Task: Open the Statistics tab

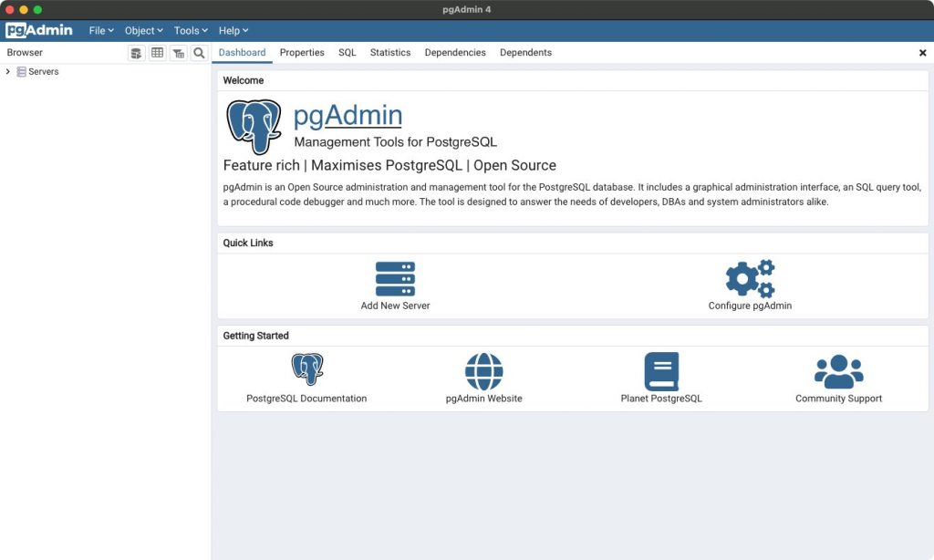Action: click(x=390, y=53)
